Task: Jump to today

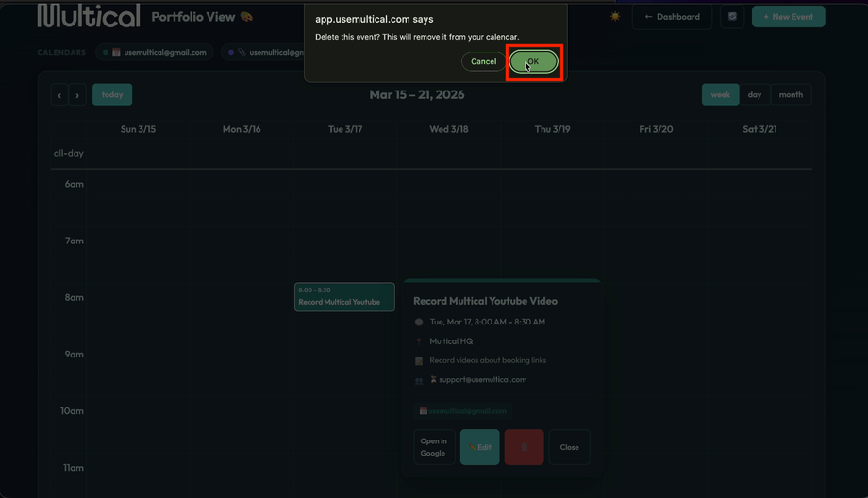Action: (x=112, y=94)
